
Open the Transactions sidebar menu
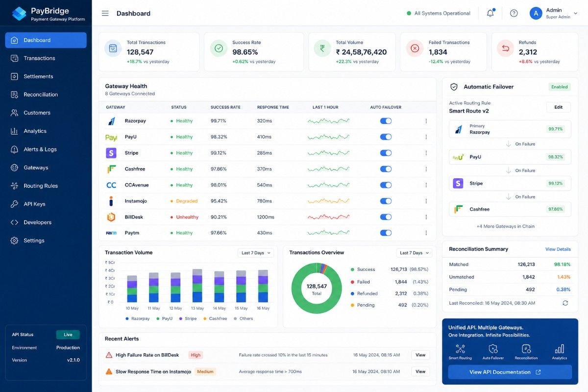(x=46, y=58)
